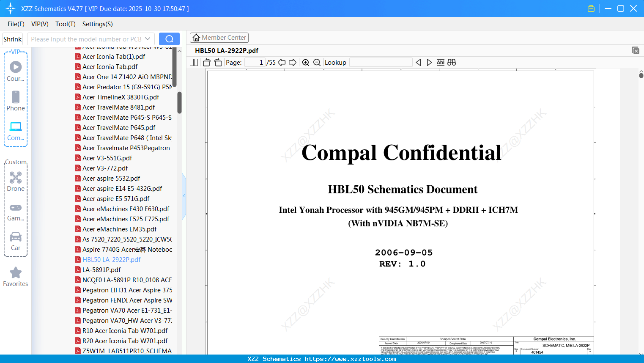Open Acer TravelMate P645.pdf
The width and height of the screenshot is (644, 363).
pyautogui.click(x=119, y=127)
